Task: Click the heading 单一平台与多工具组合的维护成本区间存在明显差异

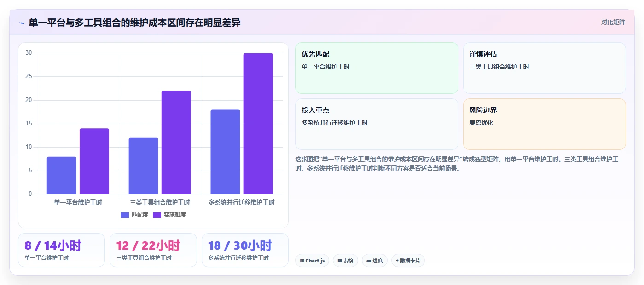Action: click(134, 23)
